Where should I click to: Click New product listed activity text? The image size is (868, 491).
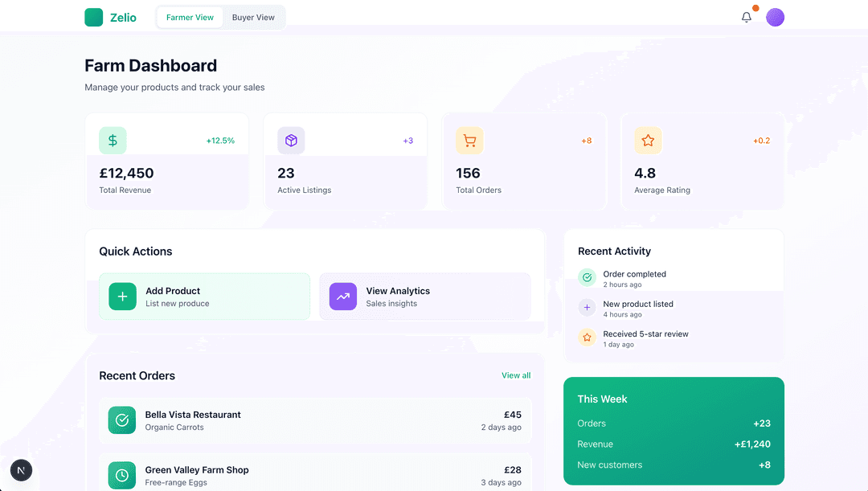pyautogui.click(x=638, y=304)
